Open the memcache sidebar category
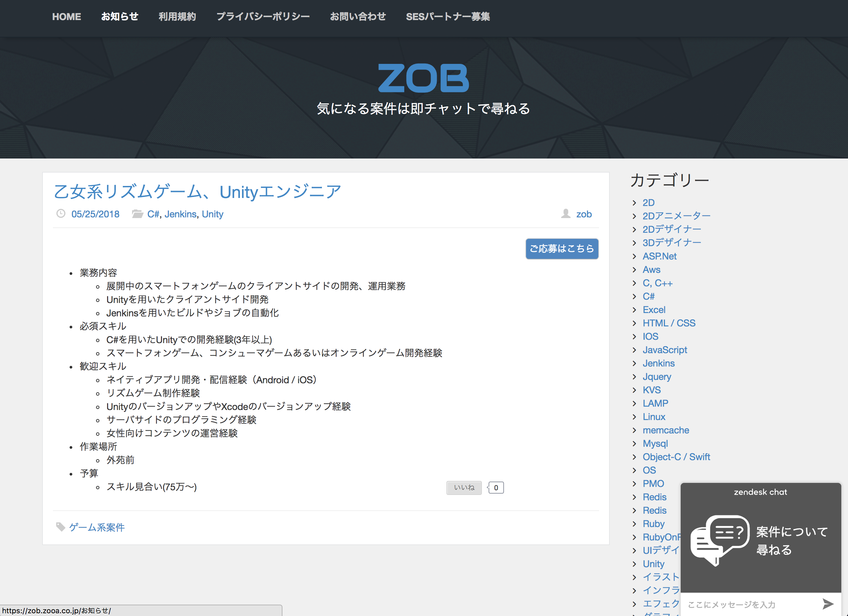 tap(666, 430)
